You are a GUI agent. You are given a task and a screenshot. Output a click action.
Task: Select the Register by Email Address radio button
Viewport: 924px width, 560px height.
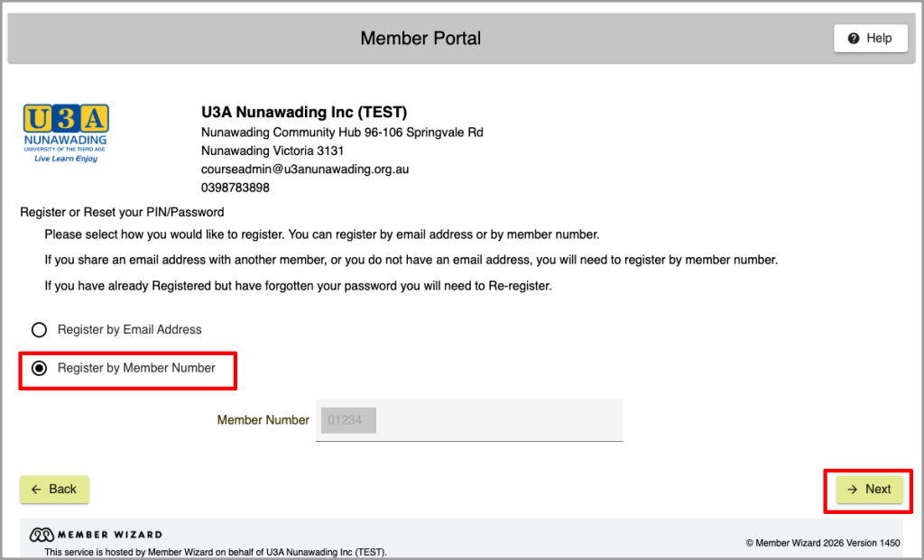click(40, 330)
